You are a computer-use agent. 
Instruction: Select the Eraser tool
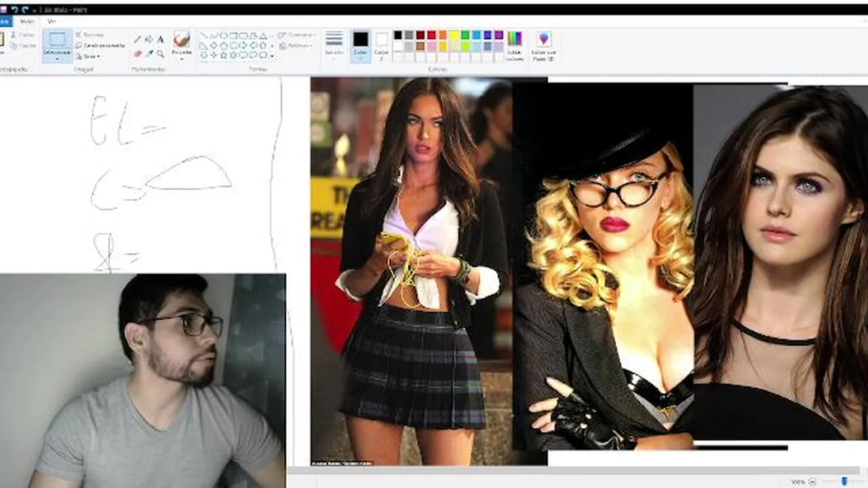[x=138, y=54]
